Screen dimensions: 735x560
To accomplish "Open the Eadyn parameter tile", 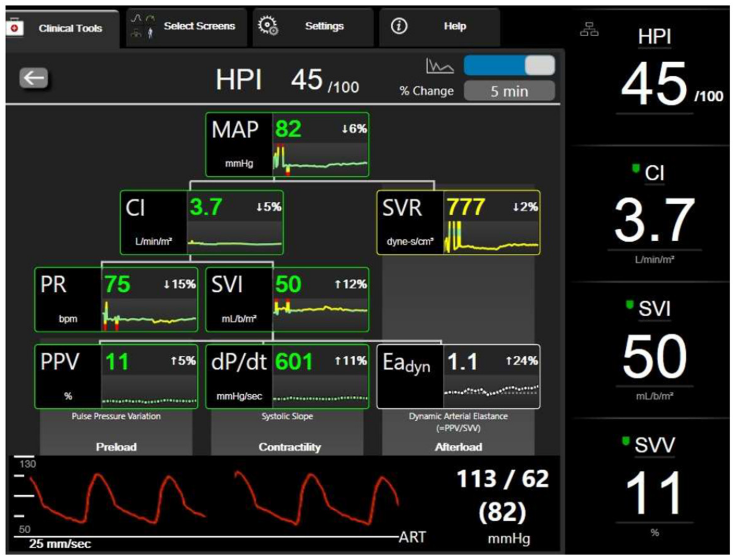I will [458, 376].
